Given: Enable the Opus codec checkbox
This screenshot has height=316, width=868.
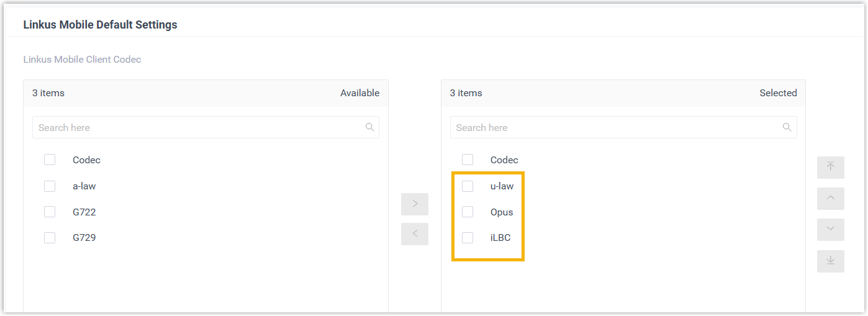Looking at the screenshot, I should 468,212.
